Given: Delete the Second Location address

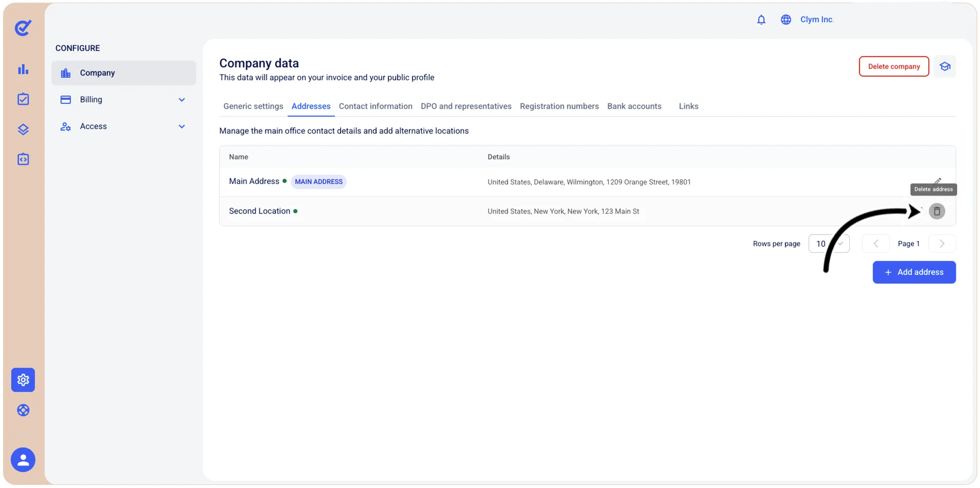Looking at the screenshot, I should pos(937,211).
